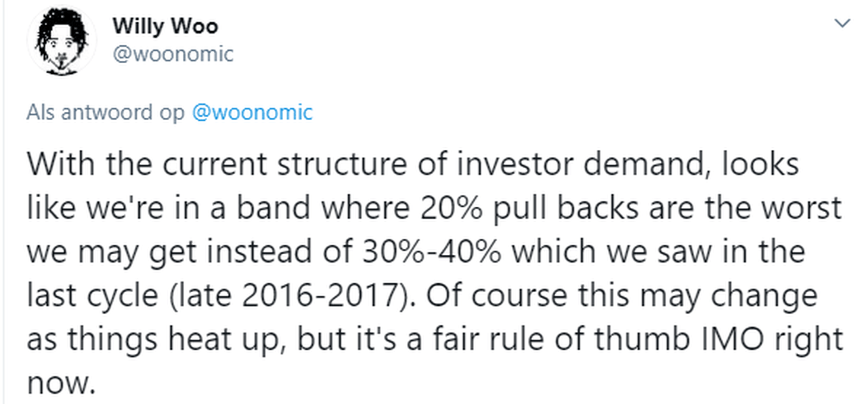
Task: Open the @woonomic handle below the name
Action: [173, 54]
